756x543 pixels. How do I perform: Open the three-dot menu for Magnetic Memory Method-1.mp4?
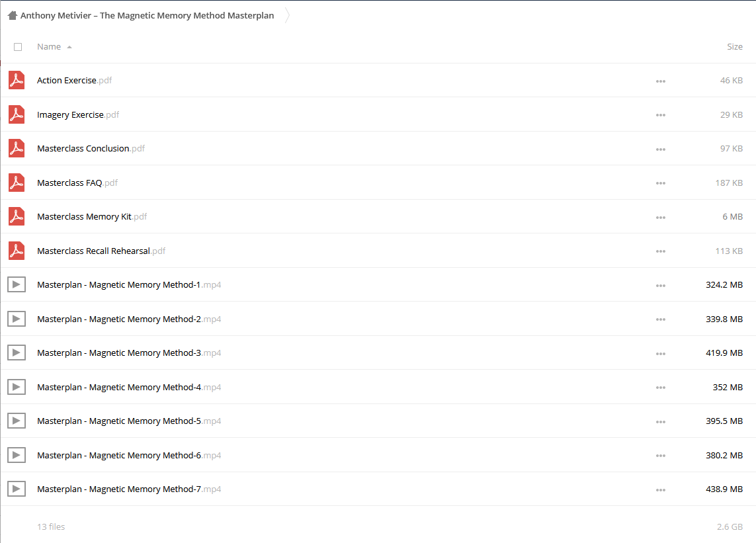661,286
